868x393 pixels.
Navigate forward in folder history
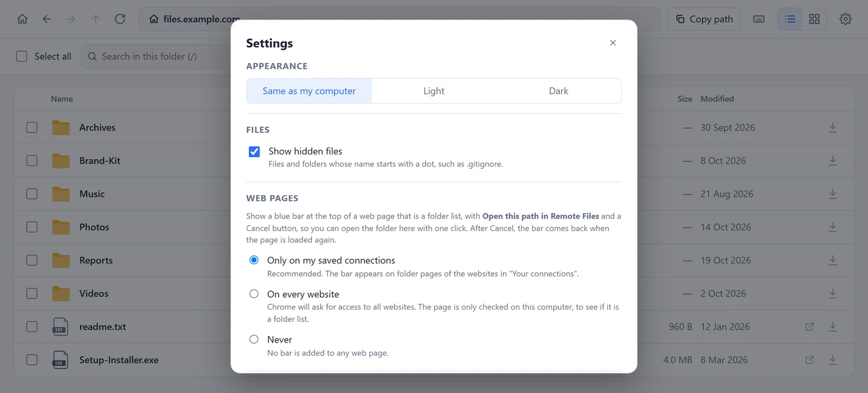tap(71, 19)
